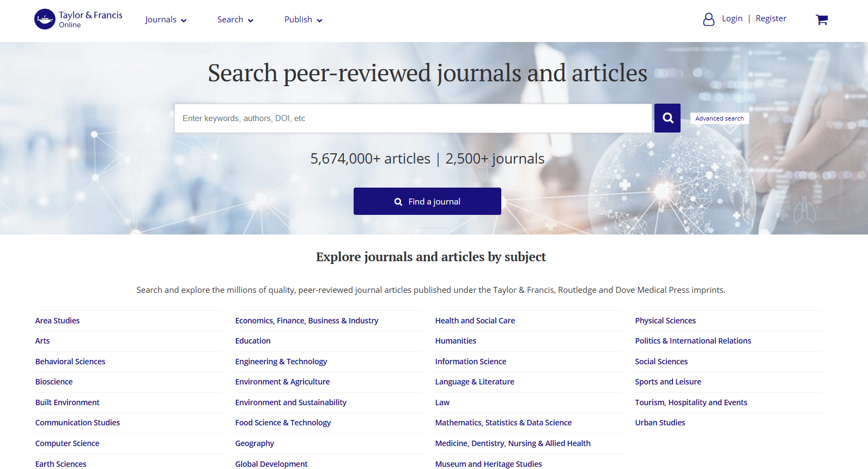Click the magnifier search submit button

(667, 118)
